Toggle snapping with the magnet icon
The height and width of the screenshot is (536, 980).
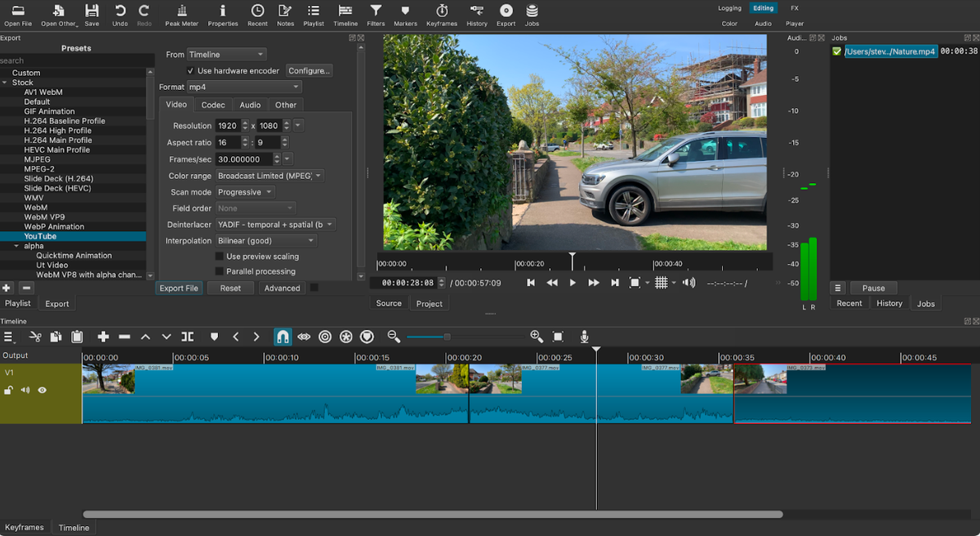tap(282, 336)
